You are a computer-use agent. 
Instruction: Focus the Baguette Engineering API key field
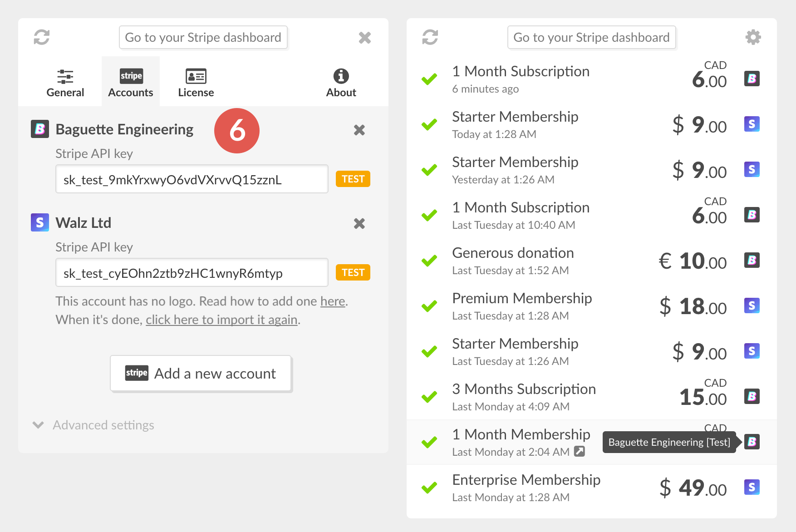(x=192, y=179)
